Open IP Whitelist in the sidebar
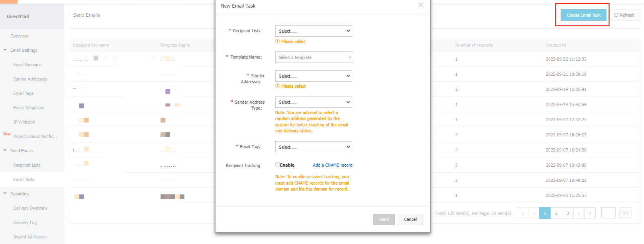The width and height of the screenshot is (644, 244). [x=24, y=122]
